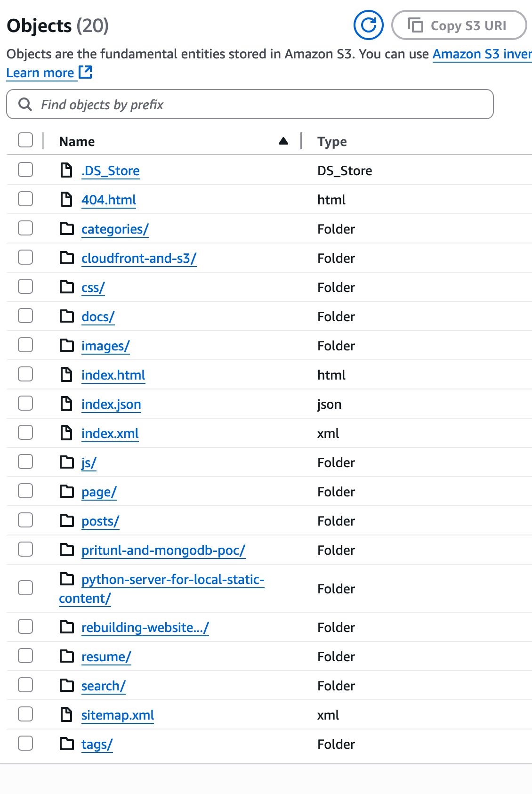Screen dimensions: 532x794
Task: Click the folder icon next to images/
Action: coord(67,346)
